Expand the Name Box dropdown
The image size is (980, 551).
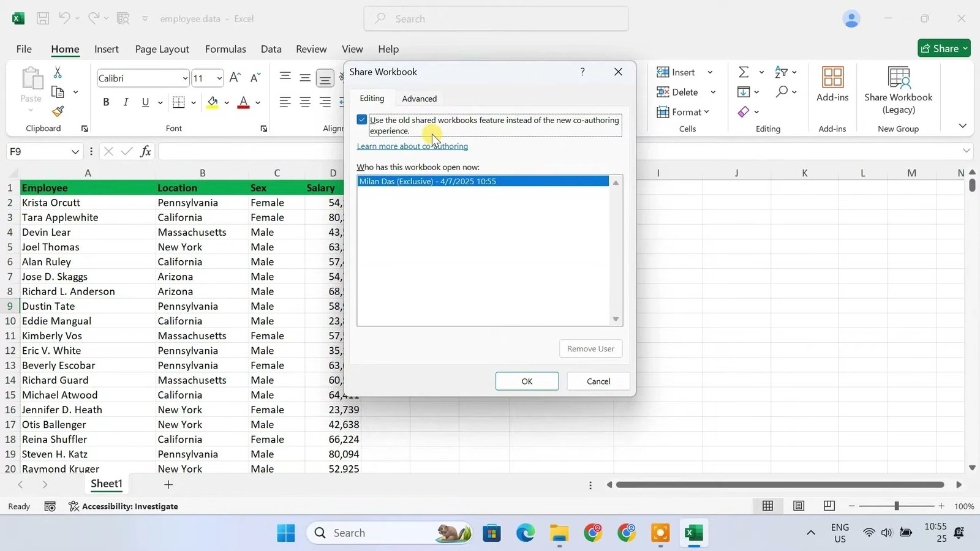(75, 151)
